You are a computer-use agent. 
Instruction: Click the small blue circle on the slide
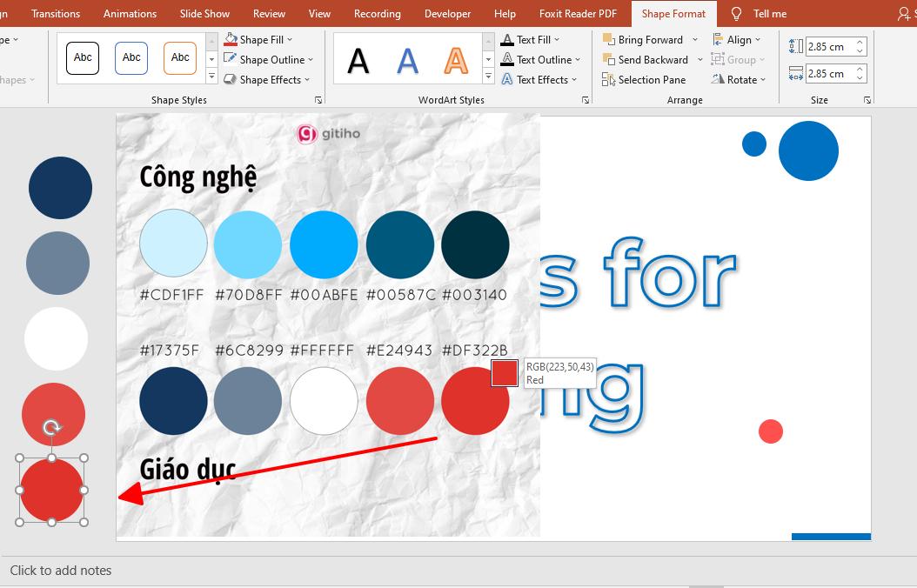point(754,144)
